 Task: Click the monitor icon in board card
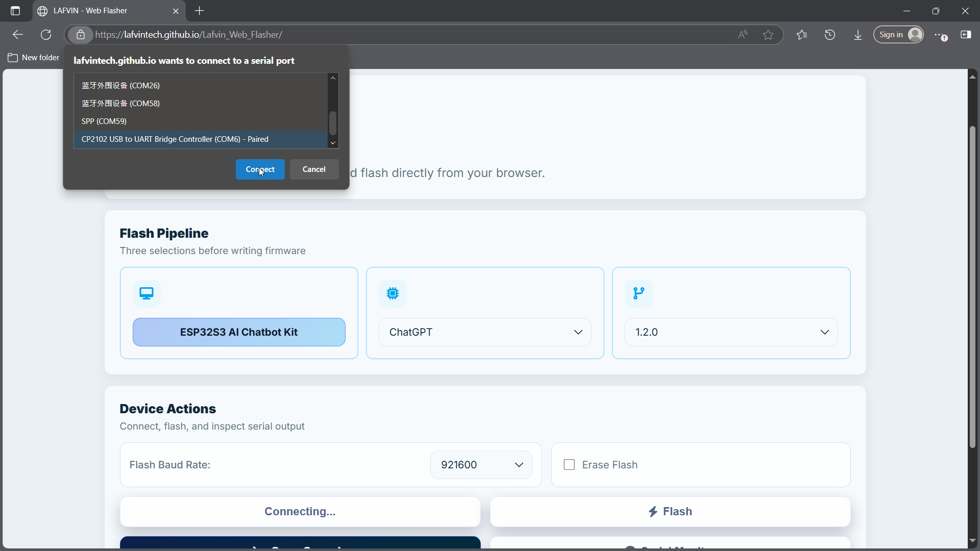[146, 293]
